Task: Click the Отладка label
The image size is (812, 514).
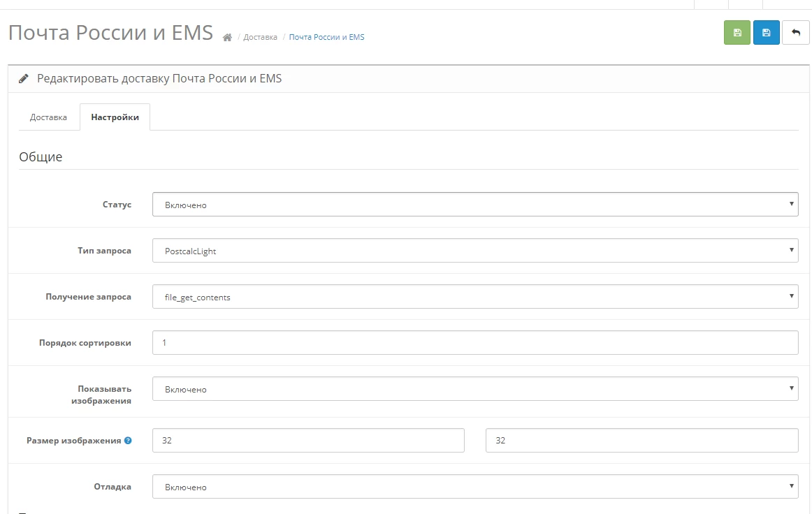Action: click(x=113, y=487)
